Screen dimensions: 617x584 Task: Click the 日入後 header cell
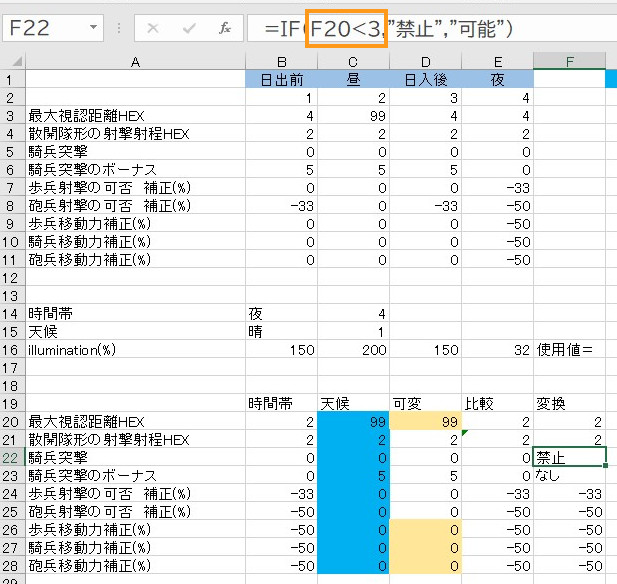click(425, 79)
